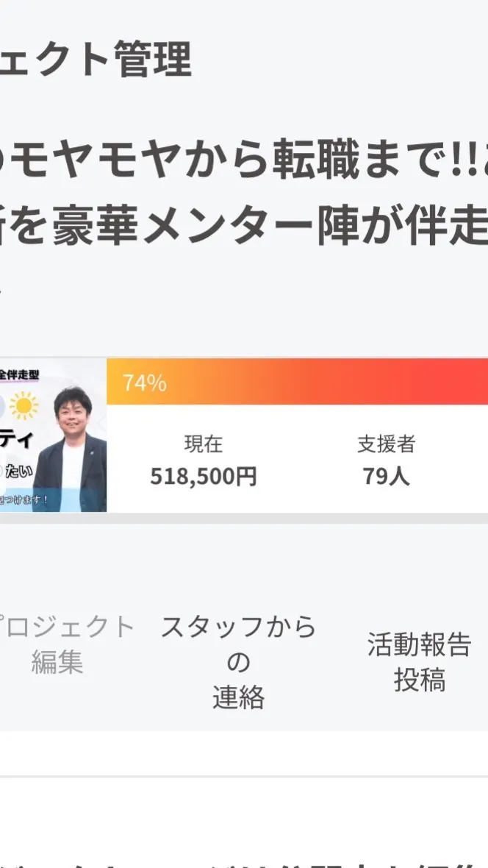Switch to スタッフからの連絡 tab
488x868 pixels.
point(238,662)
